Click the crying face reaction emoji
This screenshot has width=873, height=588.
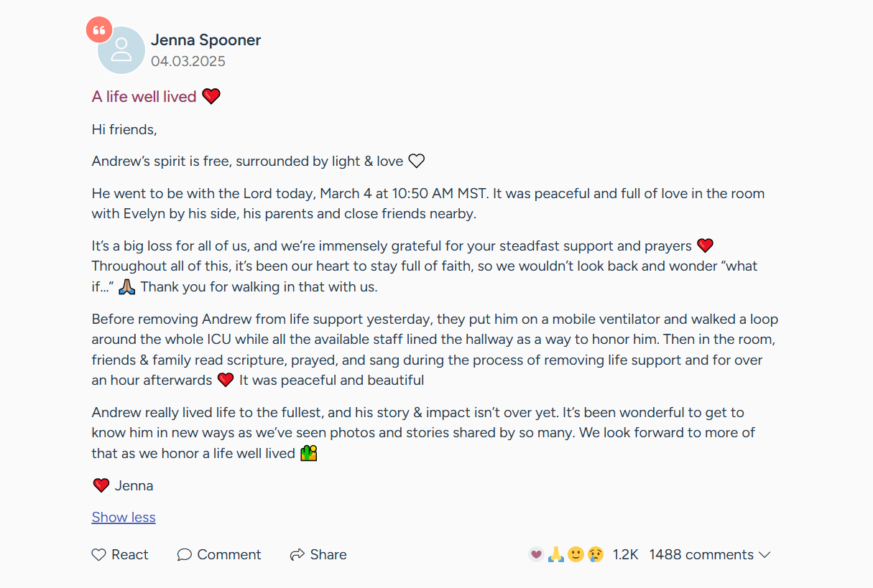tap(595, 554)
